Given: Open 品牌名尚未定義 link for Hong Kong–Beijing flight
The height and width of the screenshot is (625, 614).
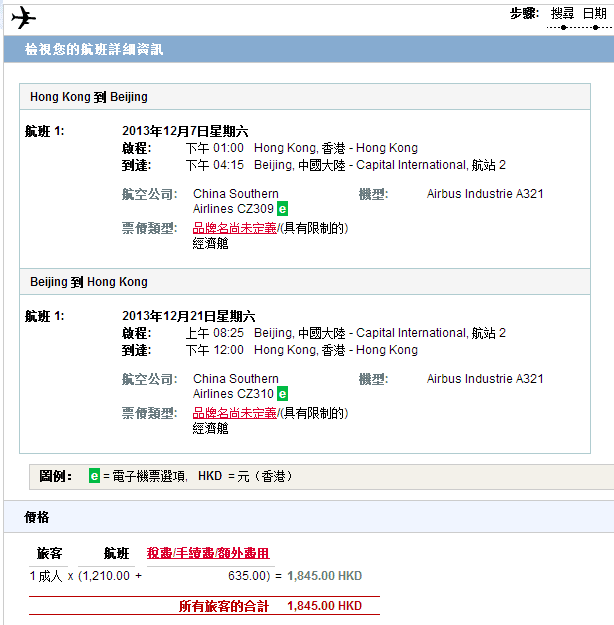Looking at the screenshot, I should pos(234,229).
